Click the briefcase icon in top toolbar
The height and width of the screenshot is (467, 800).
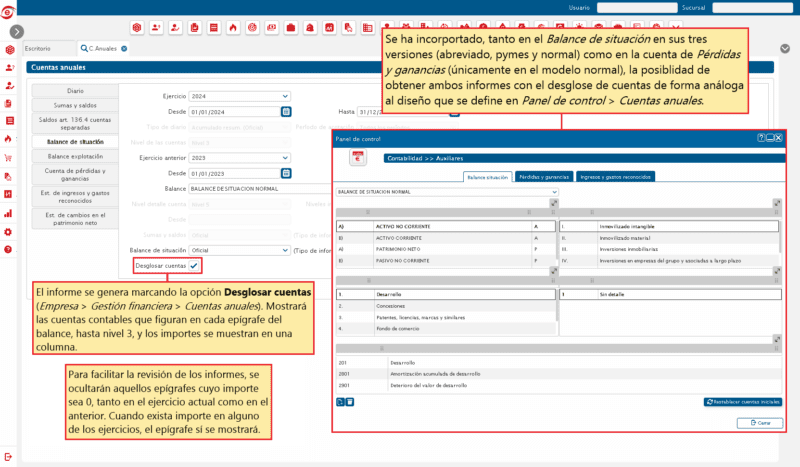point(291,28)
